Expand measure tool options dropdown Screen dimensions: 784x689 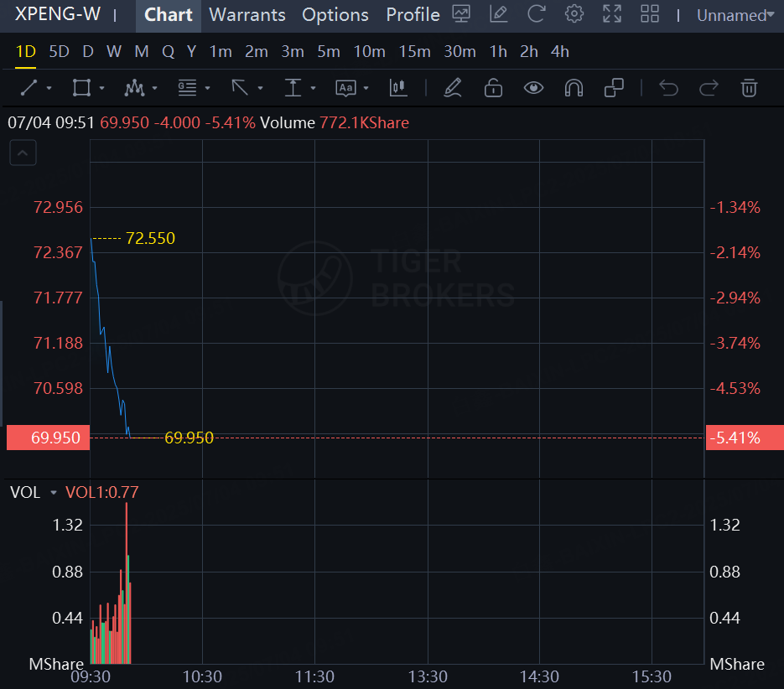(x=314, y=89)
